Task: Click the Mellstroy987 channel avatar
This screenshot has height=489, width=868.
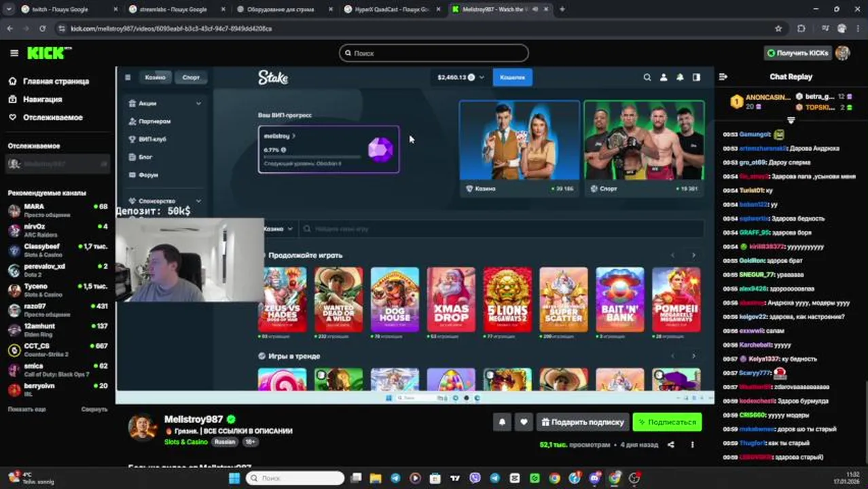Action: [x=143, y=427]
